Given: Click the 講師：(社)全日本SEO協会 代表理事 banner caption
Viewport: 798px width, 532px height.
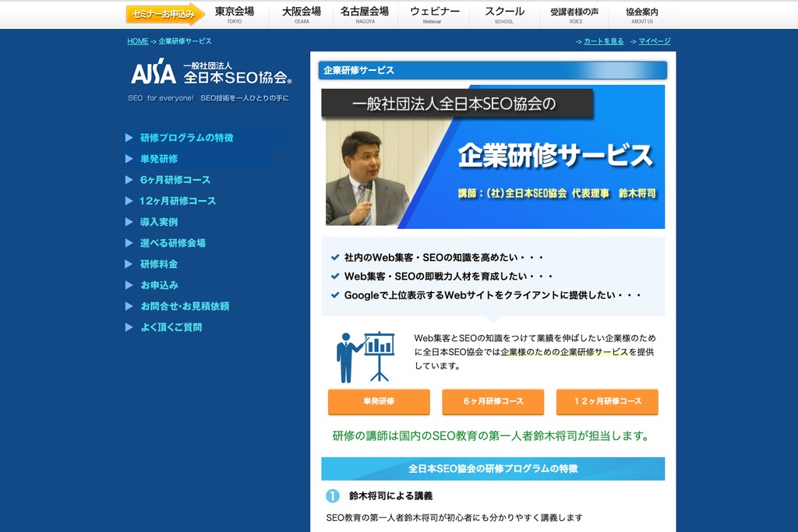Looking at the screenshot, I should (x=556, y=194).
